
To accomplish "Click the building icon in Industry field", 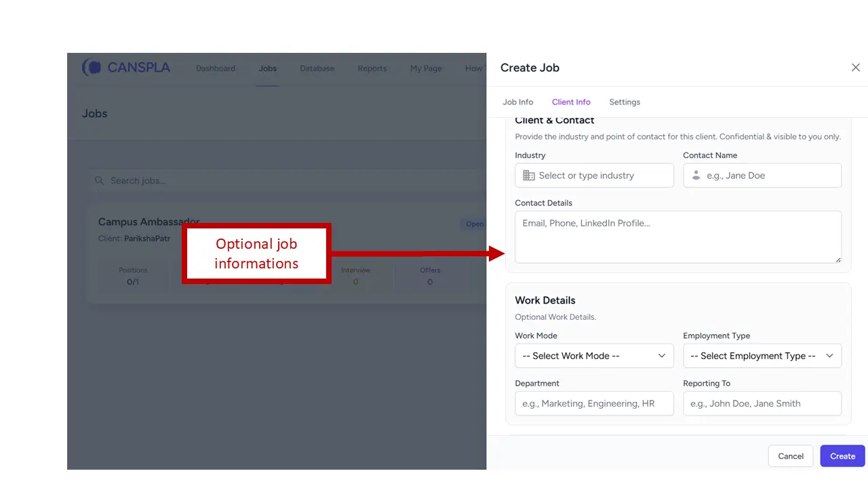I will click(529, 176).
